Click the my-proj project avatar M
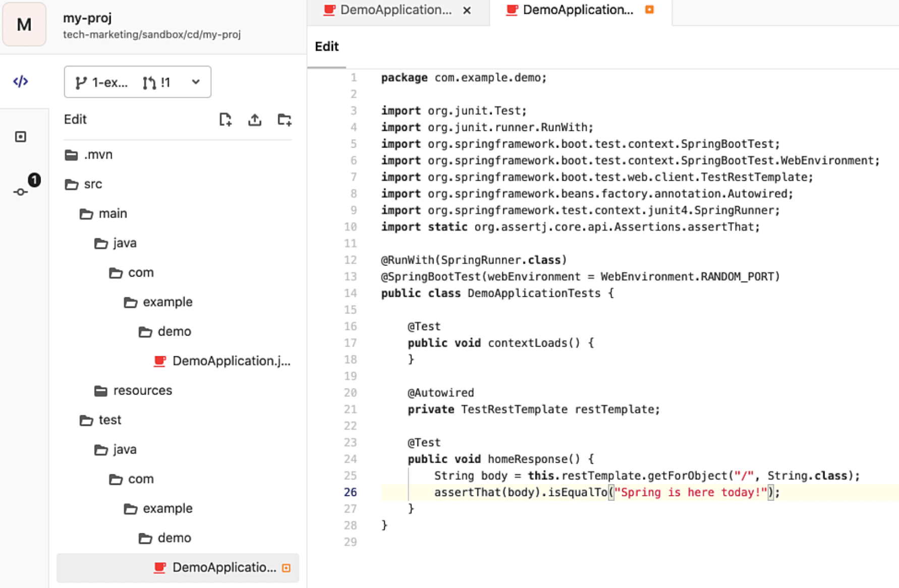This screenshot has height=588, width=899. coord(24,24)
